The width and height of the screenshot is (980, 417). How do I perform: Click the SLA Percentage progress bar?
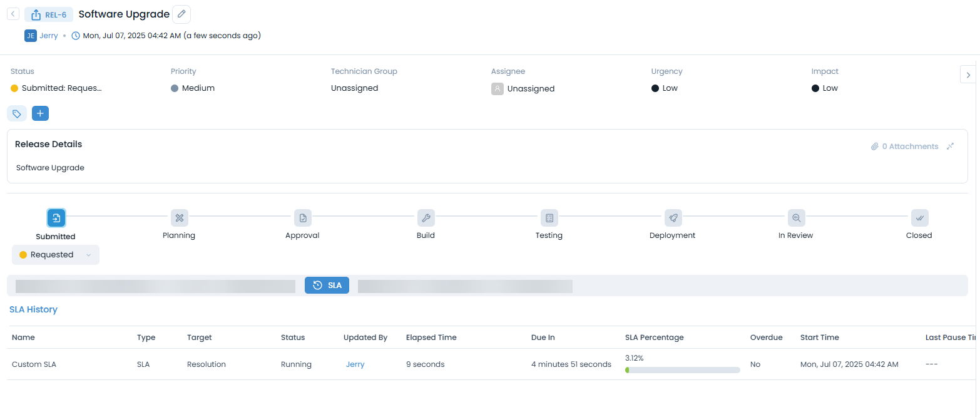[682, 370]
